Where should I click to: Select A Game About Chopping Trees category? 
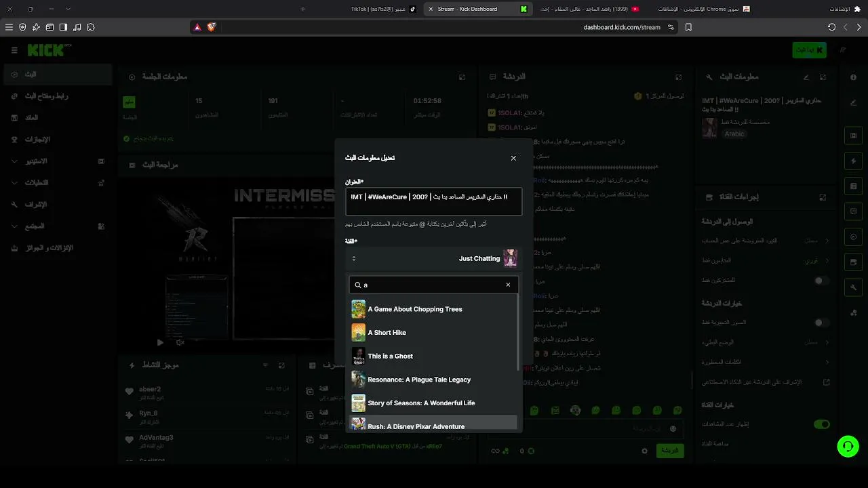(433, 309)
